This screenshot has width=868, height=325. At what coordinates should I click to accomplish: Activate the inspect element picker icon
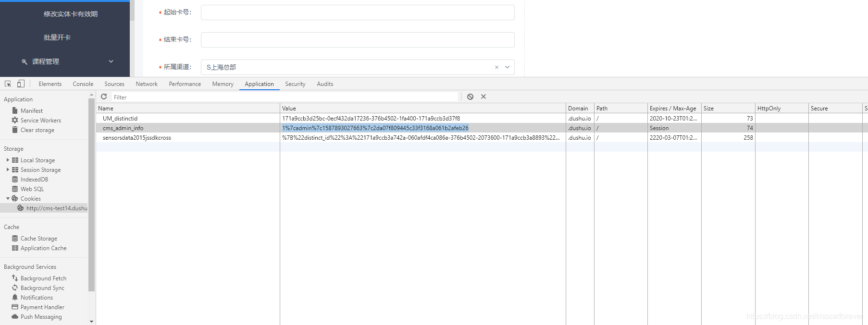click(8, 84)
